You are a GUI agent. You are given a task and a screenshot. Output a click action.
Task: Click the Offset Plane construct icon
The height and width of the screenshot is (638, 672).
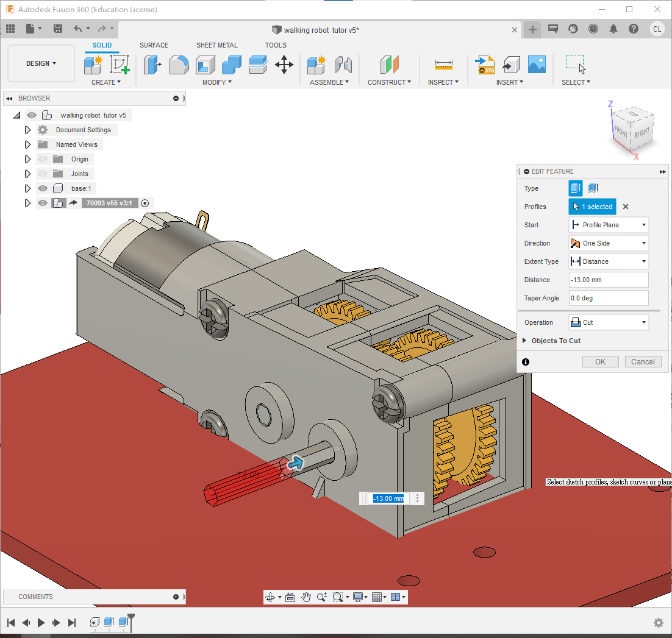tap(389, 64)
